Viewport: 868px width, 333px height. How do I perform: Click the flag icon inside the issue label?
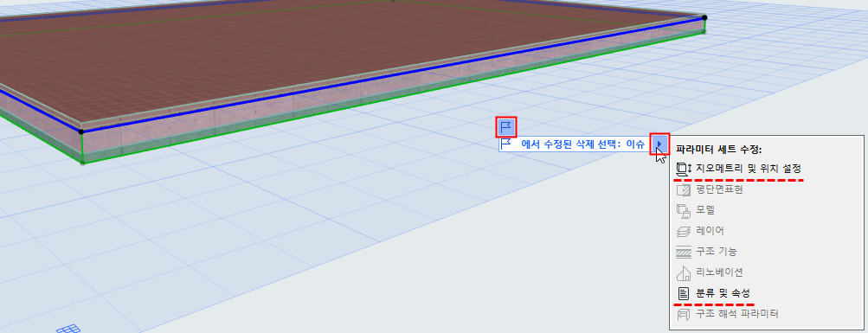(505, 144)
